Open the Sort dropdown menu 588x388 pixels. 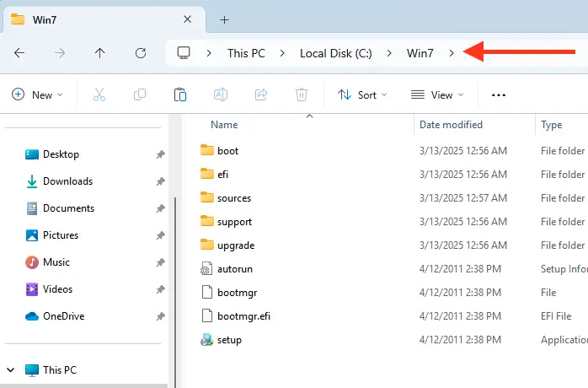[362, 95]
